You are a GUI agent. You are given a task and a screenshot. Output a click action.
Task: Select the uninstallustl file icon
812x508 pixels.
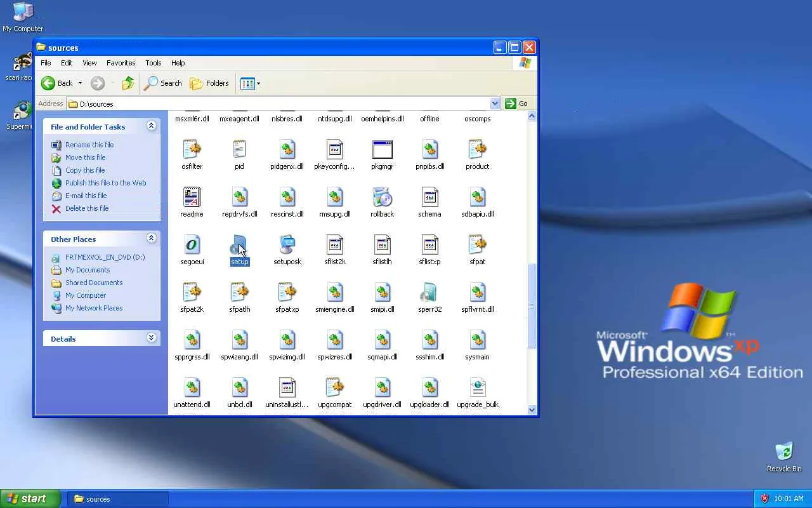(287, 388)
